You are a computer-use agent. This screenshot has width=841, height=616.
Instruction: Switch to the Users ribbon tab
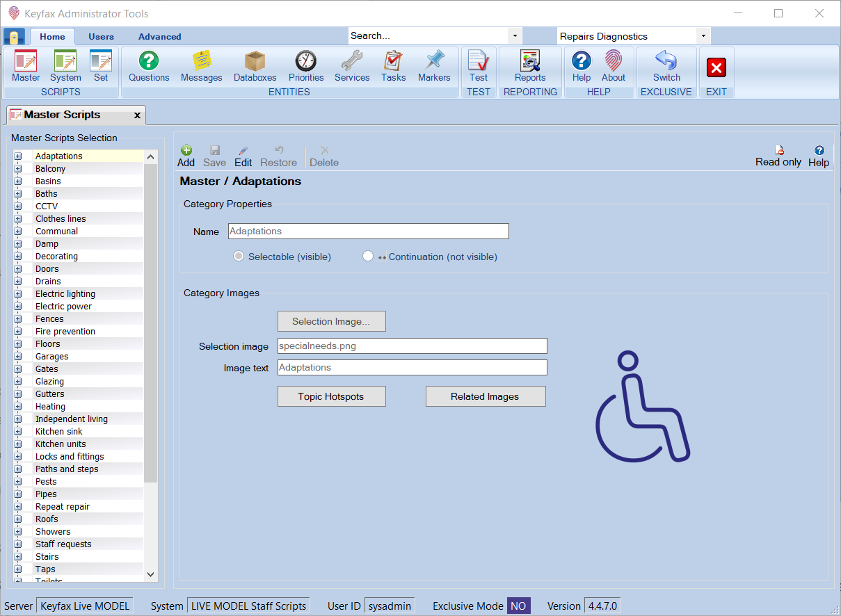[x=101, y=37]
